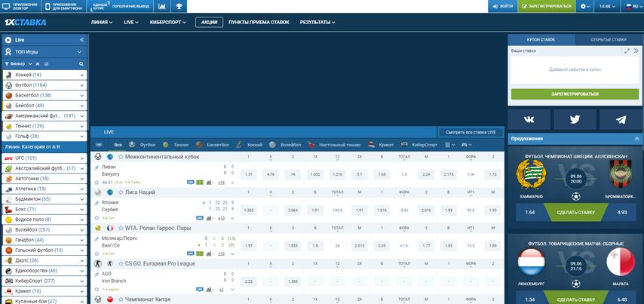Select Бокс (71) category
The image size is (644, 304).
44,210
